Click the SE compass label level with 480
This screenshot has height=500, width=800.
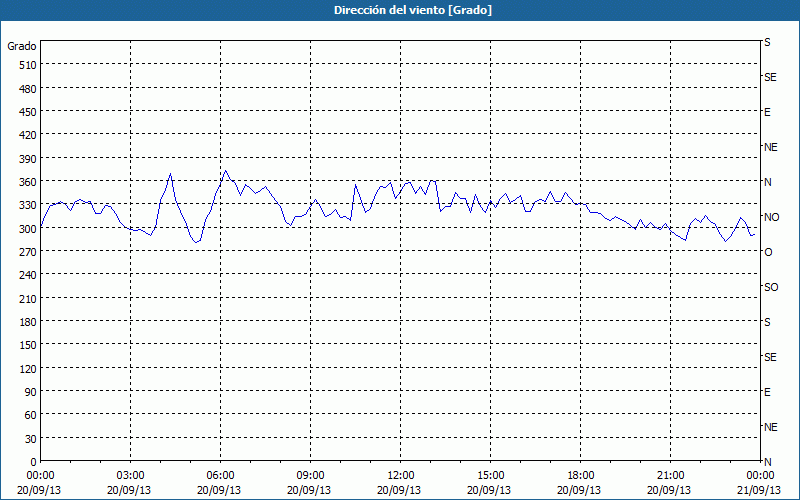point(770,77)
